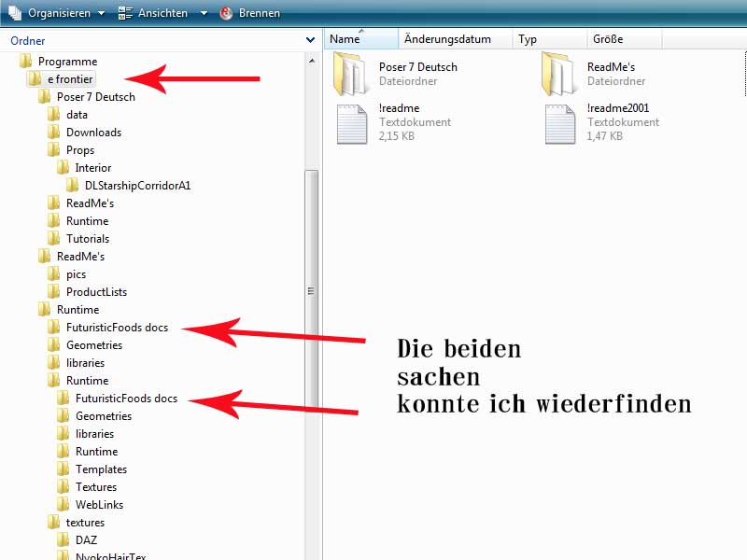
Task: Click Poser 7 Deutsch file name
Action: coord(418,67)
